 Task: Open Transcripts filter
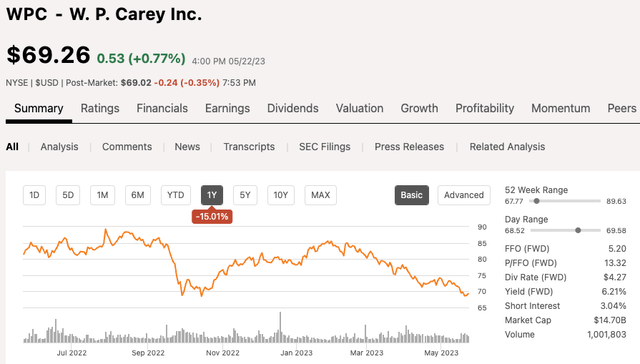(x=249, y=146)
